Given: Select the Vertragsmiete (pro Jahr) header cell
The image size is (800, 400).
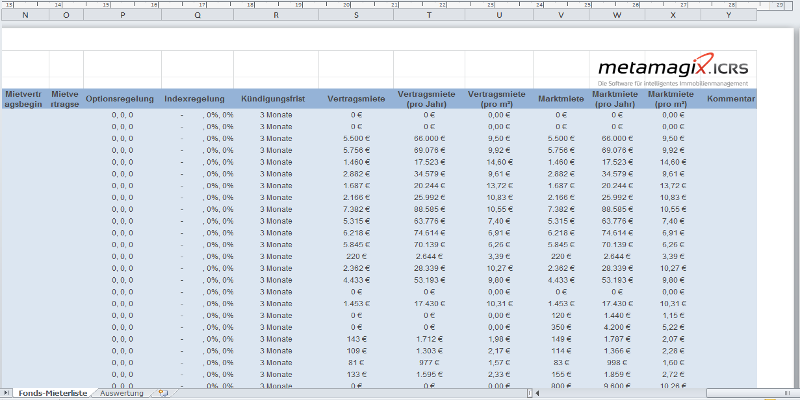Looking at the screenshot, I should pyautogui.click(x=429, y=98).
